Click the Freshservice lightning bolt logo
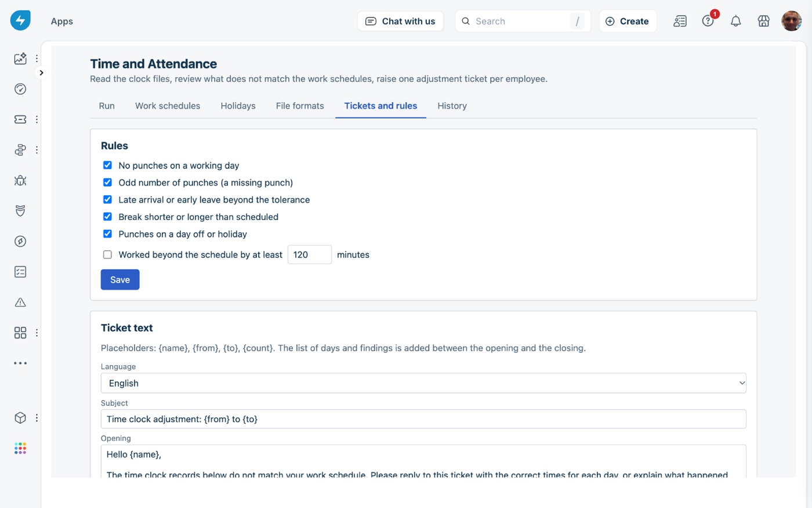The image size is (812, 508). tap(20, 21)
